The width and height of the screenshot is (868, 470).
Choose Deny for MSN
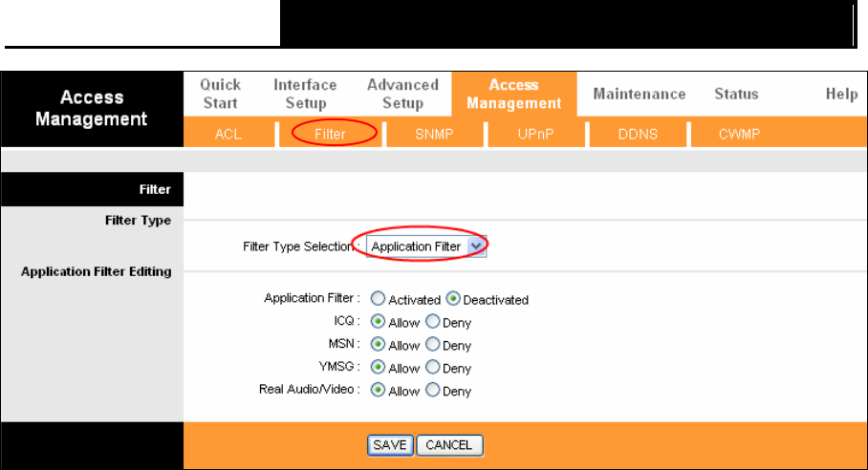[432, 345]
